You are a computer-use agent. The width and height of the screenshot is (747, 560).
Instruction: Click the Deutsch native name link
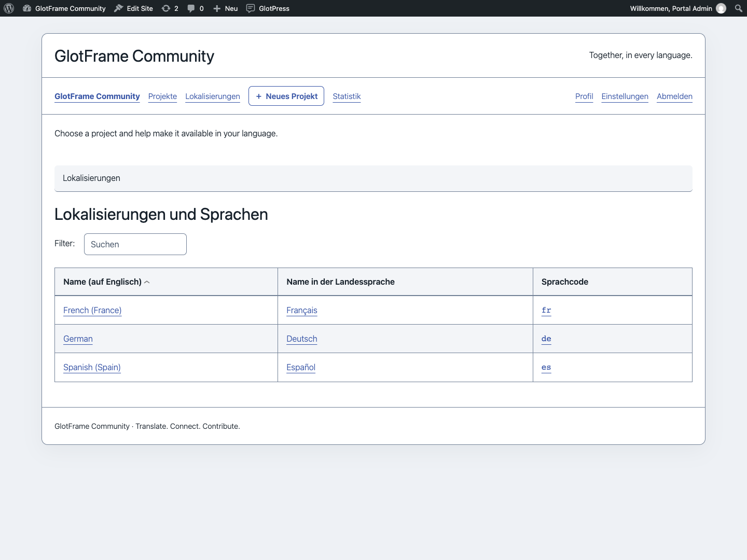[x=302, y=339]
